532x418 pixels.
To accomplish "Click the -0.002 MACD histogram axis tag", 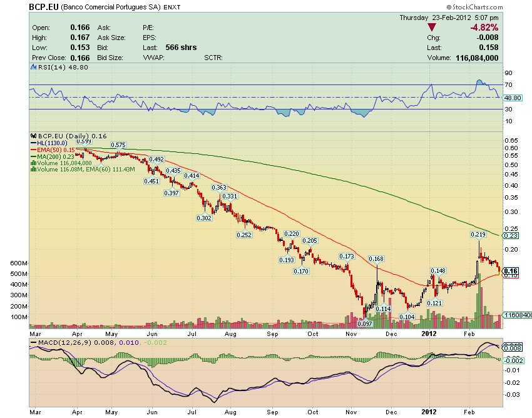I will pos(513,360).
